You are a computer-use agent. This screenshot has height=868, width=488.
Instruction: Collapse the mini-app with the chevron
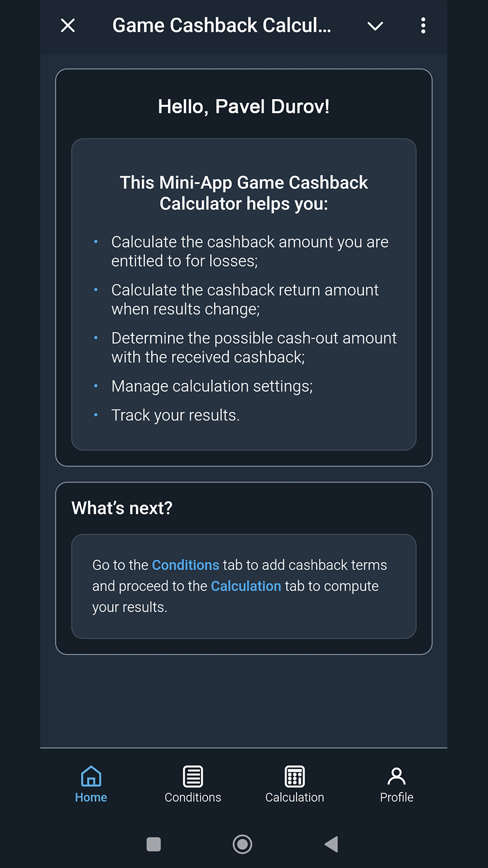[375, 25]
